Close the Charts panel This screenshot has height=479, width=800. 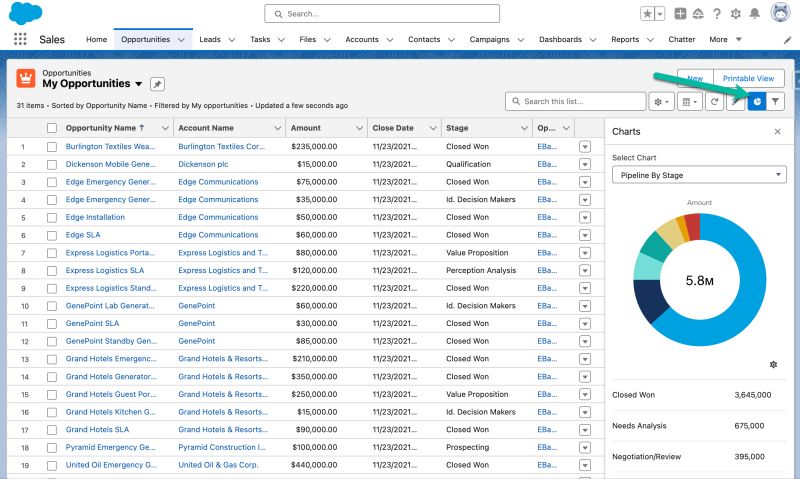tap(778, 132)
